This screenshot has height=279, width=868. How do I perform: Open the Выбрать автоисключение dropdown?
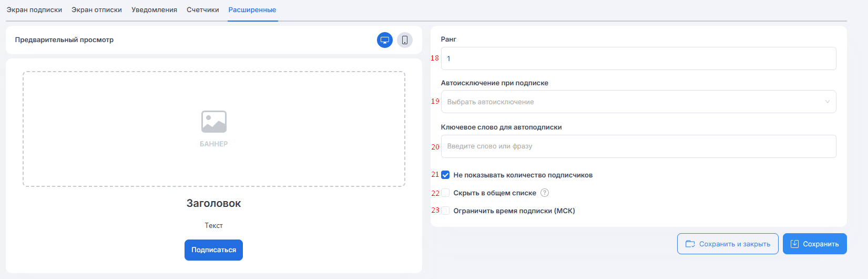pyautogui.click(x=638, y=102)
